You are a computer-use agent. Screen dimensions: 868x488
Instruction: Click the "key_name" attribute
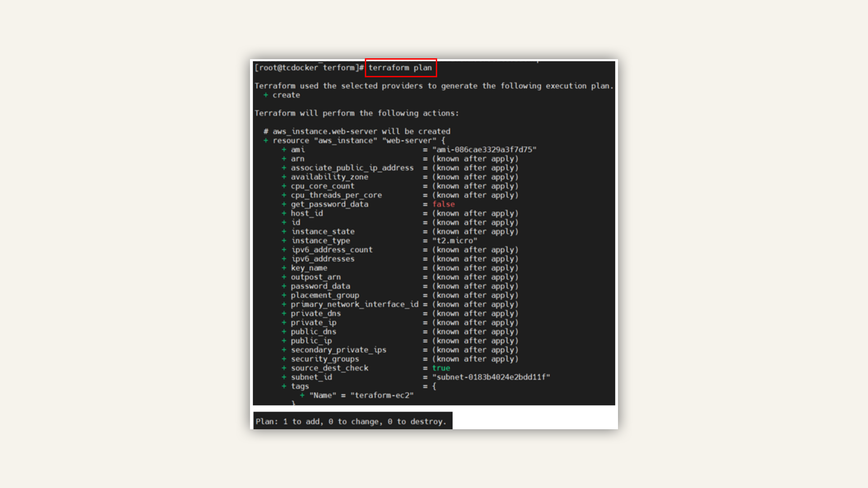[309, 268]
